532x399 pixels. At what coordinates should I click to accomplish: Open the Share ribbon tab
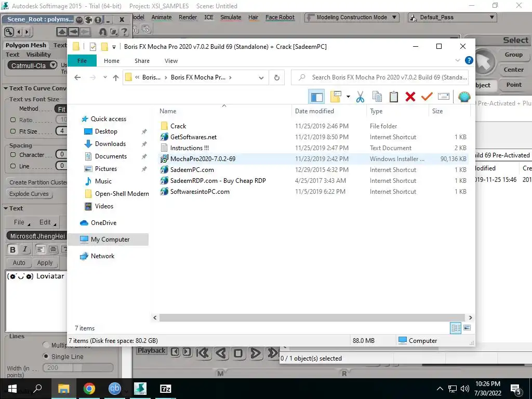point(142,61)
